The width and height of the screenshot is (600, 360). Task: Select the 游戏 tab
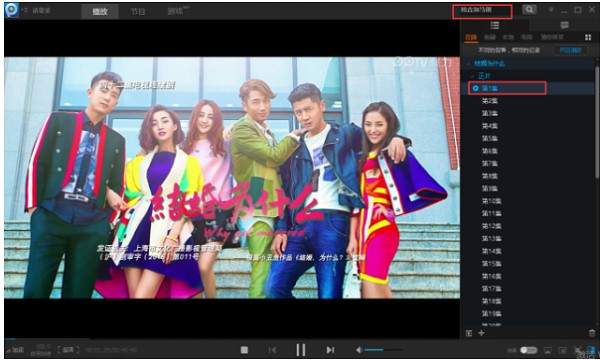[x=176, y=11]
